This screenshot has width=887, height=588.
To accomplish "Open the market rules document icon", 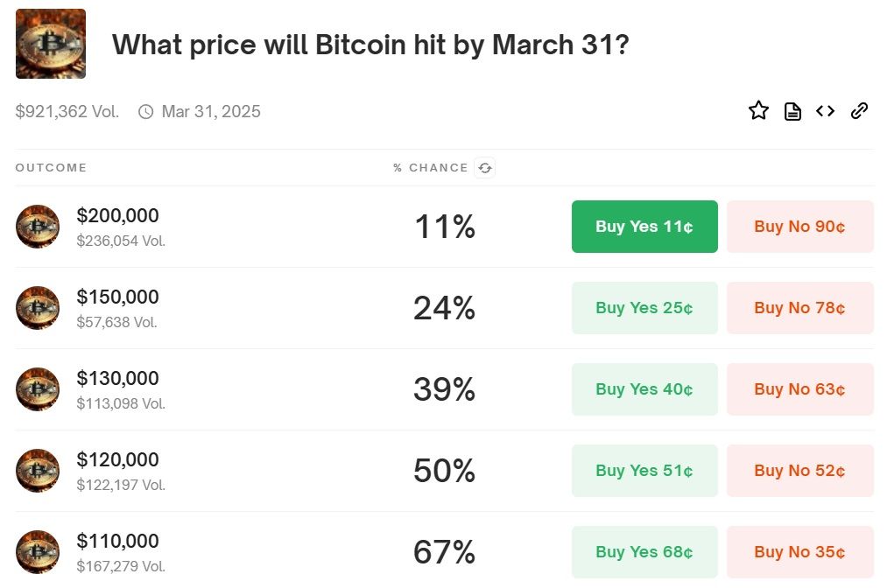I will click(x=792, y=111).
